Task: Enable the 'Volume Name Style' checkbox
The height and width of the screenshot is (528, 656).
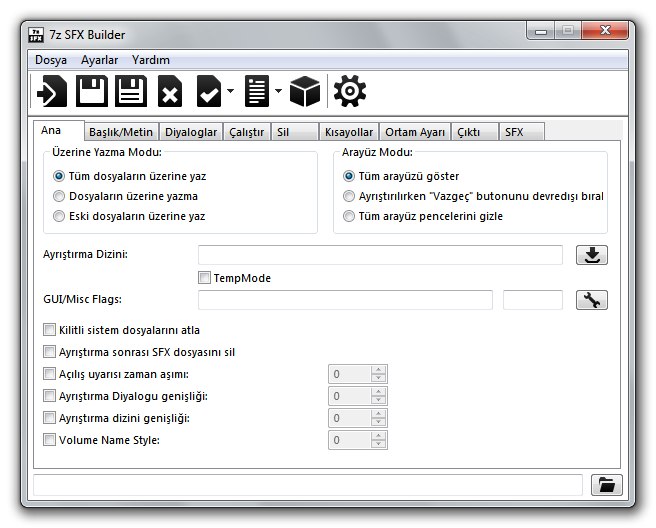Action: click(x=49, y=440)
